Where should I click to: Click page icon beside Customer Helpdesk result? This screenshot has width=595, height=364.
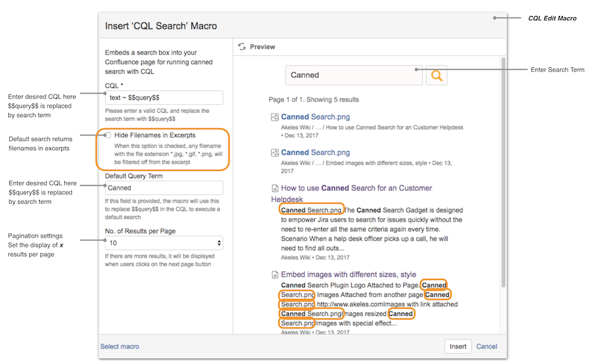coord(274,189)
